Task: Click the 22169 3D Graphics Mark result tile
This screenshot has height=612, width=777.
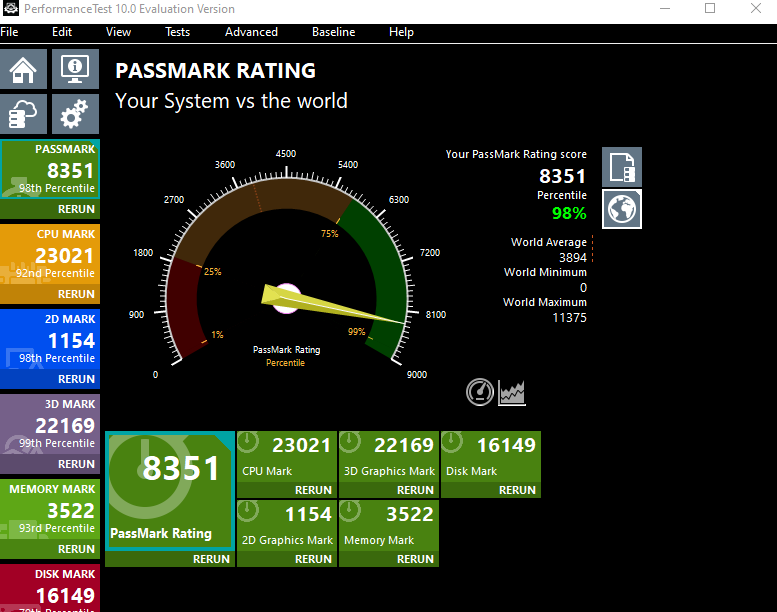Action: coord(389,457)
